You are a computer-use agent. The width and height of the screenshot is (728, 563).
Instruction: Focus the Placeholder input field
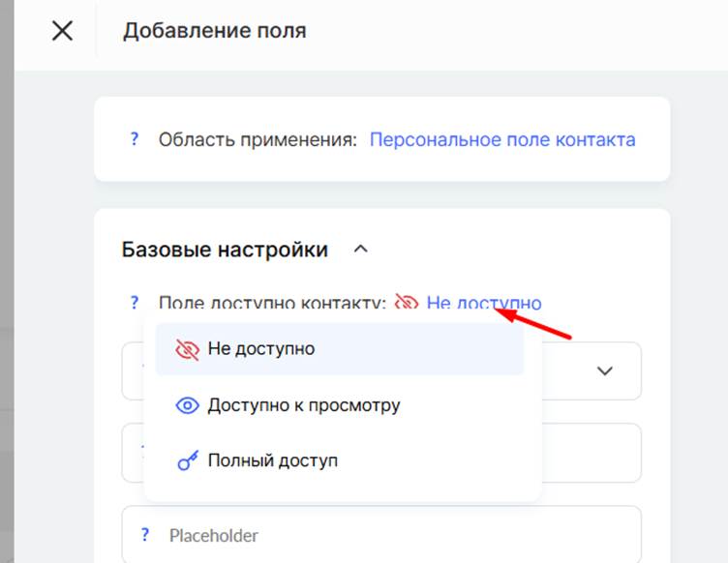coord(381,534)
